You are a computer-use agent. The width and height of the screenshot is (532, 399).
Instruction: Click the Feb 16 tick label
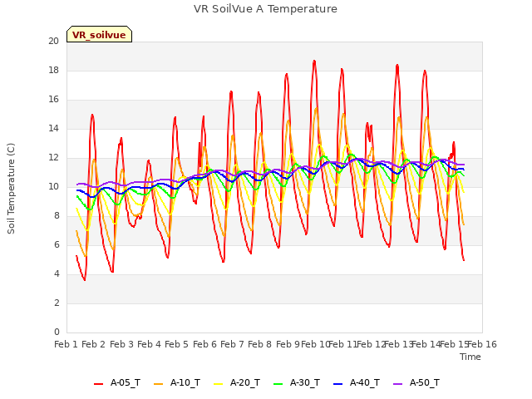click(x=482, y=344)
